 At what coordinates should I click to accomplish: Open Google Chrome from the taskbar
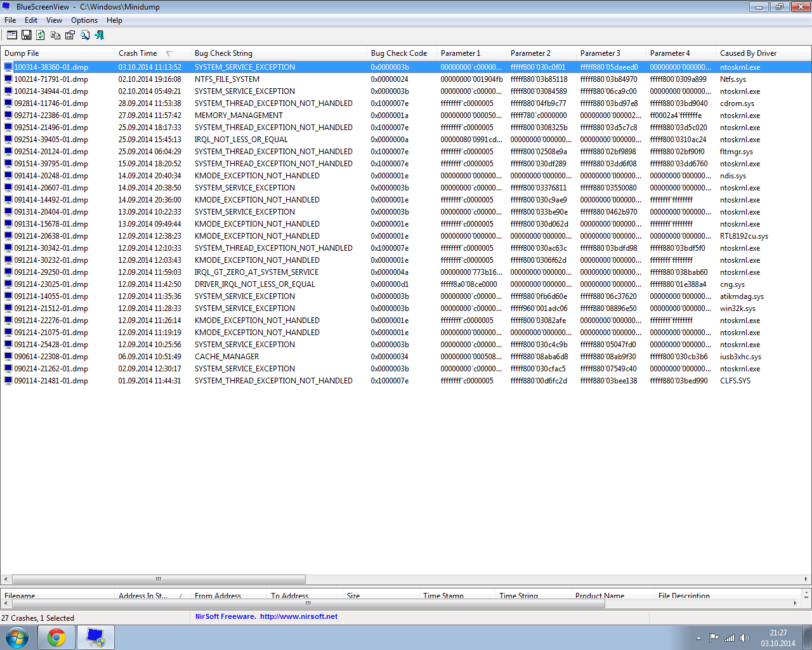tap(56, 637)
